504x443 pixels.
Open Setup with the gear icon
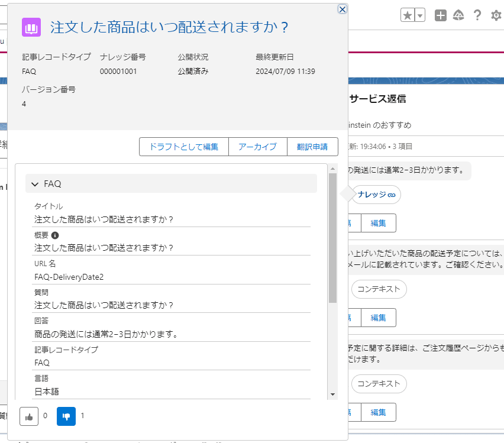tap(496, 15)
